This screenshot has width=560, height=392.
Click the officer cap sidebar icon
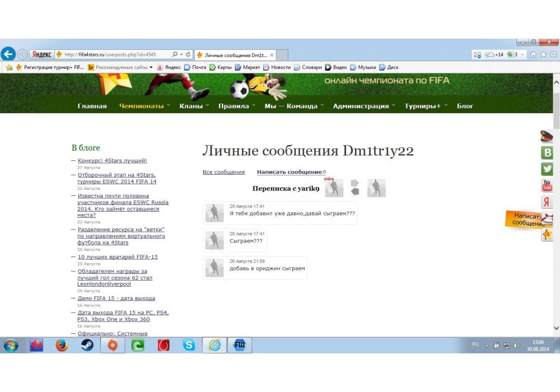pos(547,136)
